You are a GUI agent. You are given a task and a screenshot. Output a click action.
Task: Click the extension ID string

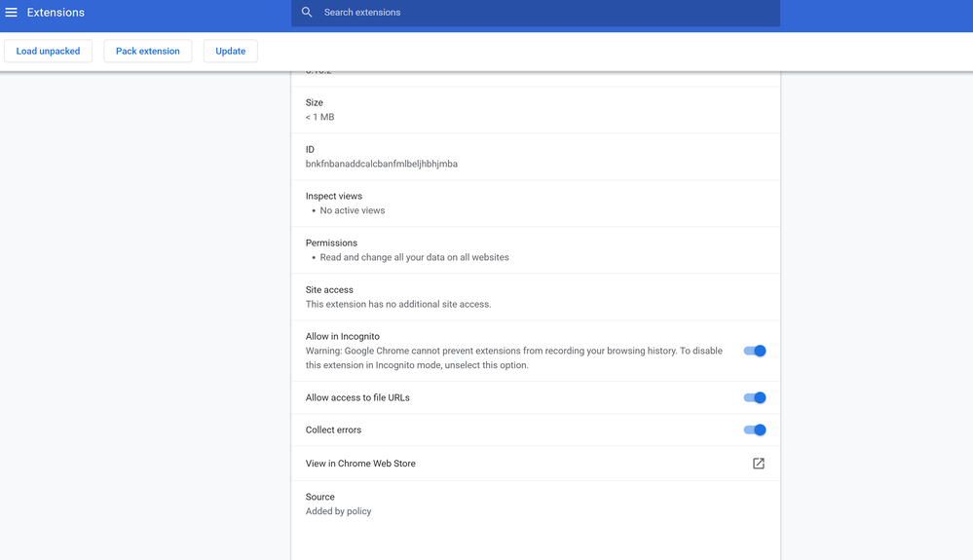click(381, 164)
